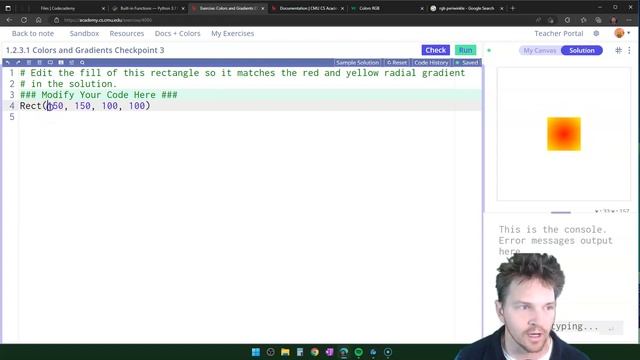This screenshot has height=360, width=640.
Task: Switch to the Colors RGB tab
Action: pos(387,8)
